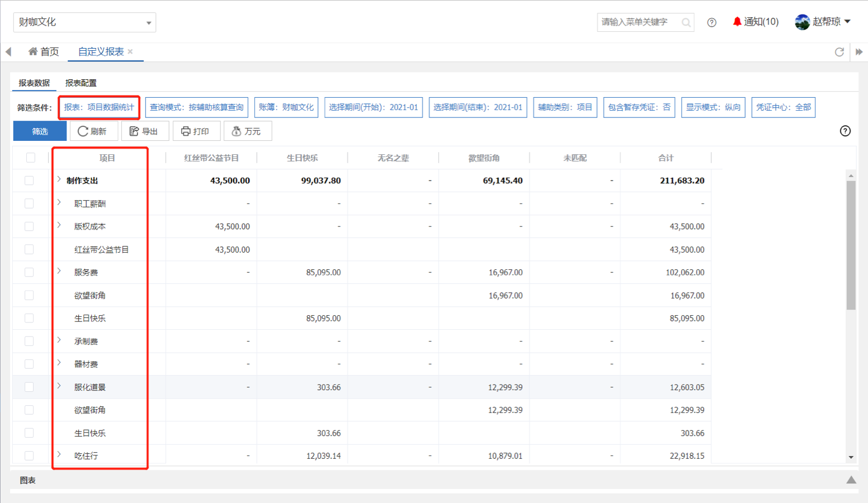Expand the 版权成本 tree row
Screen dimensions: 868x503
59,225
